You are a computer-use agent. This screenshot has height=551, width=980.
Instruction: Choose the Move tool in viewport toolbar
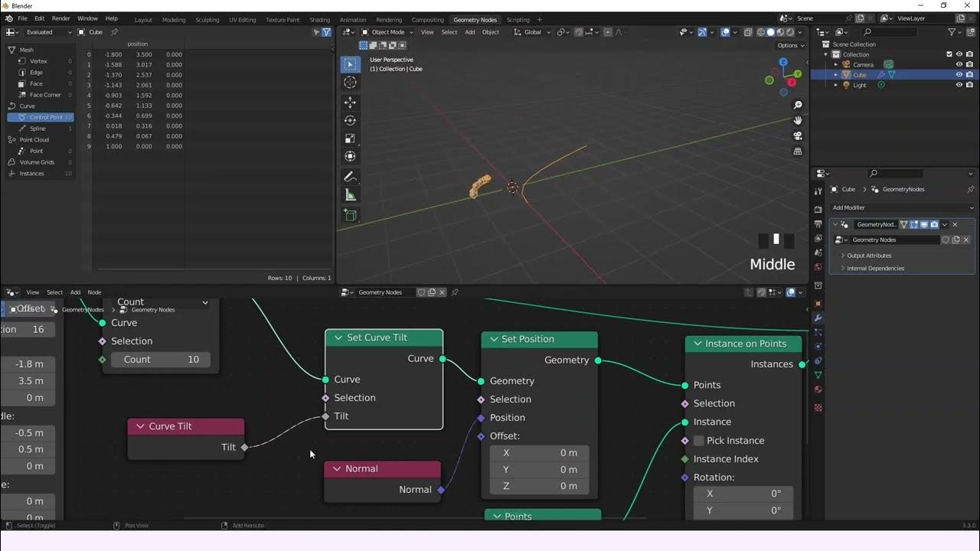point(350,102)
